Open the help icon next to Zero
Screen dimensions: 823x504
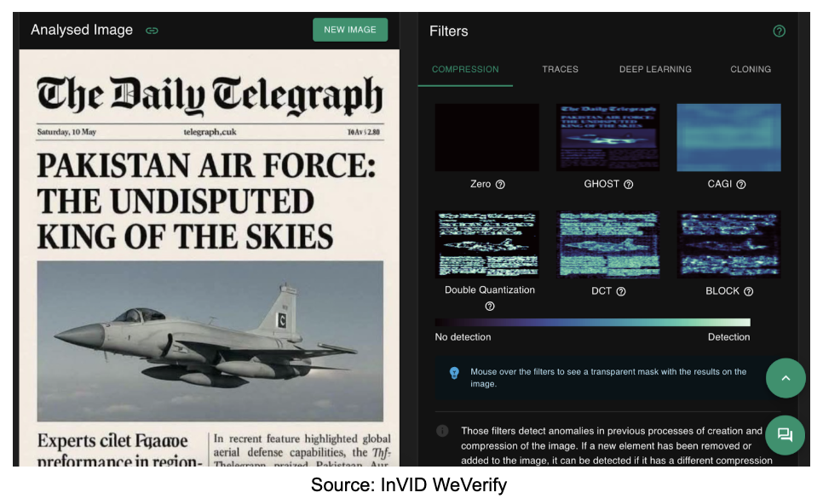pyautogui.click(x=500, y=185)
